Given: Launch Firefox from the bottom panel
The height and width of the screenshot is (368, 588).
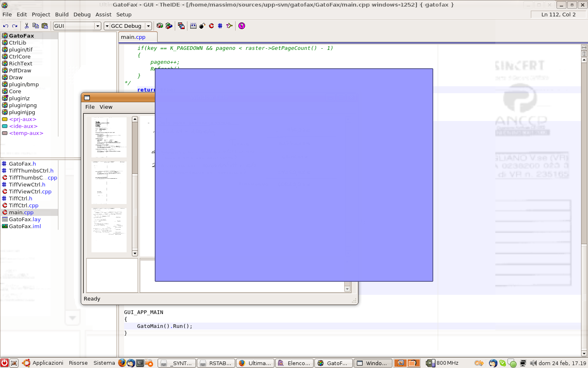Looking at the screenshot, I should point(122,363).
